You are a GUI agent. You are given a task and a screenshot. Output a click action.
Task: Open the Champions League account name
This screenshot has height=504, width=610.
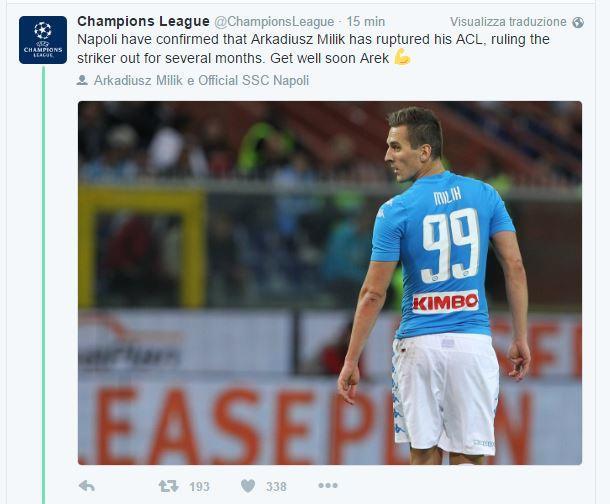pos(144,21)
